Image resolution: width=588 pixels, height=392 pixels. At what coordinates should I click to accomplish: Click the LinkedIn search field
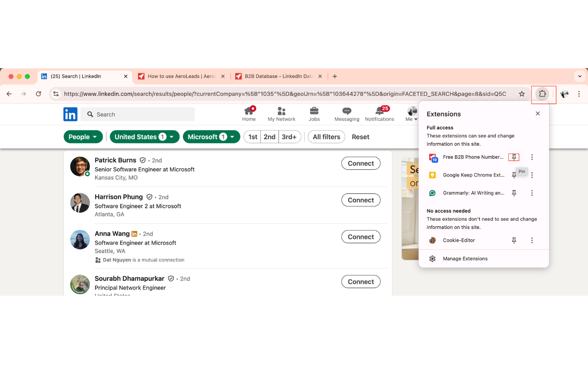pos(137,114)
